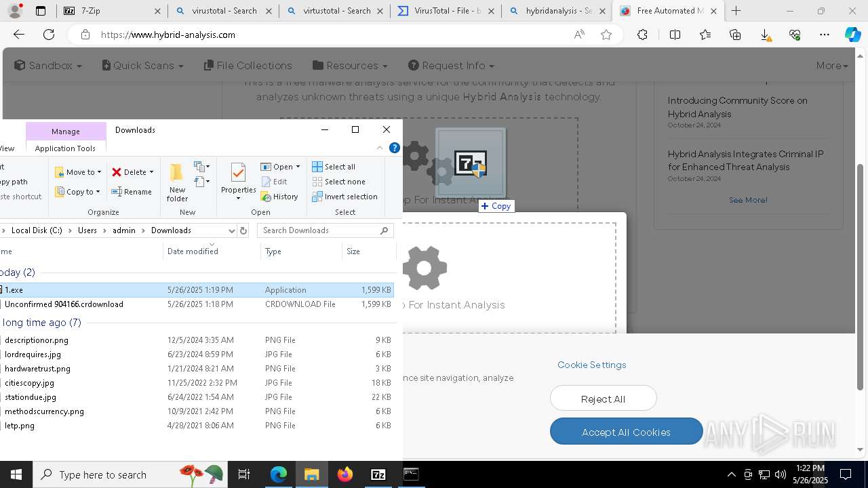This screenshot has height=488, width=868.
Task: Open the Sandbox dropdown menu
Action: click(47, 66)
